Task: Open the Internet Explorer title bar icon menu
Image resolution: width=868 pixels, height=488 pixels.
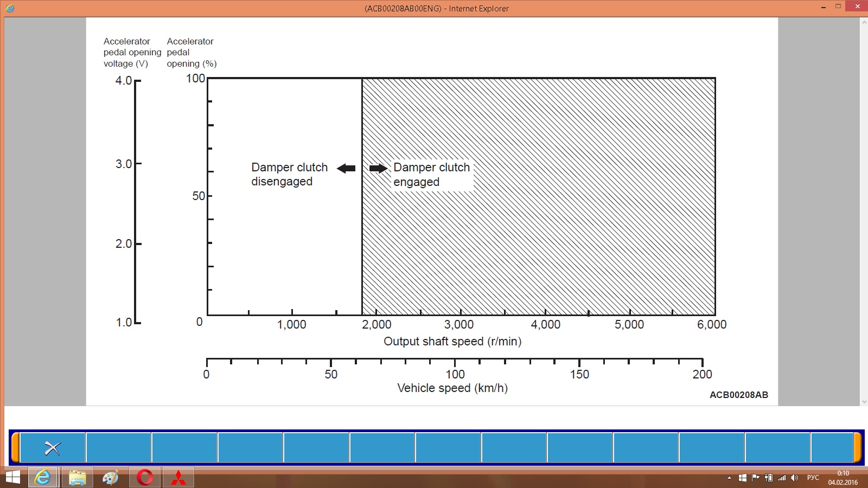Action: 10,8
